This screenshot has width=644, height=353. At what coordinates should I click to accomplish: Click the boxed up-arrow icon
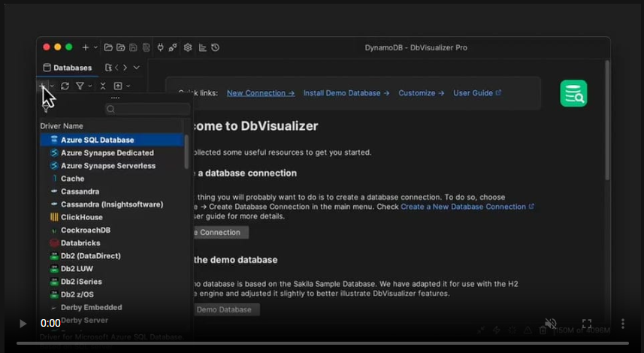pyautogui.click(x=118, y=86)
